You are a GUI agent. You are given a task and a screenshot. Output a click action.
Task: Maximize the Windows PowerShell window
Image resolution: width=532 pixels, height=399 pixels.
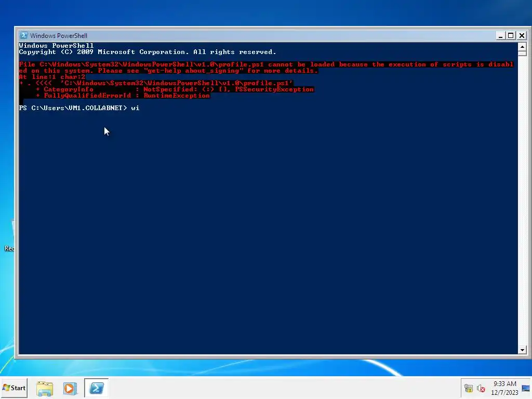click(511, 35)
